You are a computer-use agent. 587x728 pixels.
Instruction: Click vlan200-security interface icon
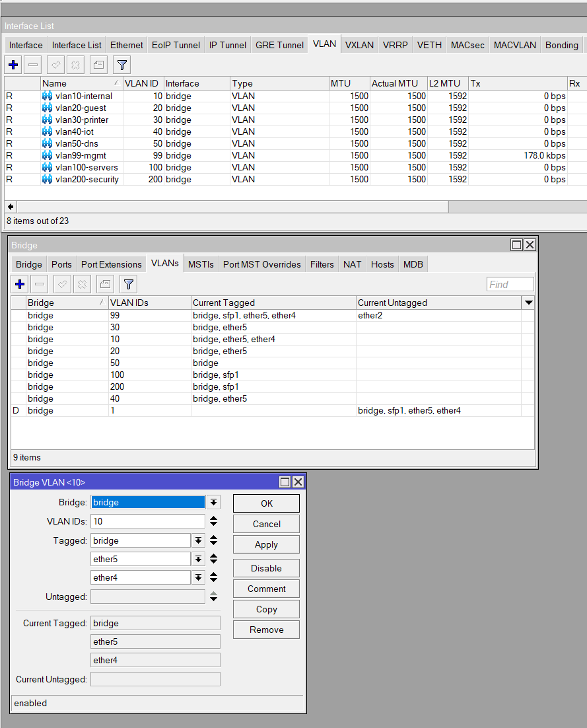48,179
